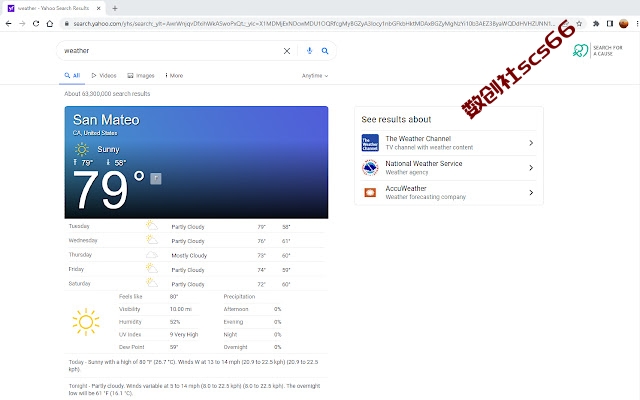
Task: Click the browser forward arrow
Action: [x=22, y=24]
